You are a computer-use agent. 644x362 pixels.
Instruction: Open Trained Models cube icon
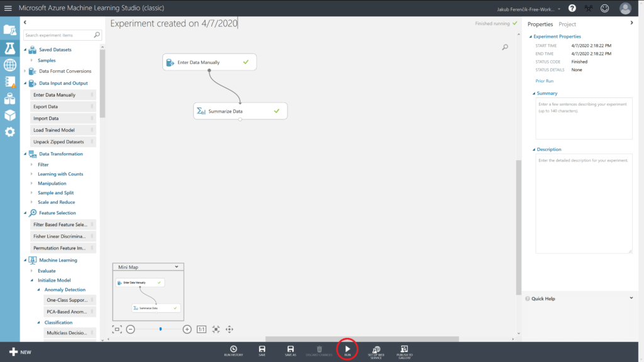[10, 116]
